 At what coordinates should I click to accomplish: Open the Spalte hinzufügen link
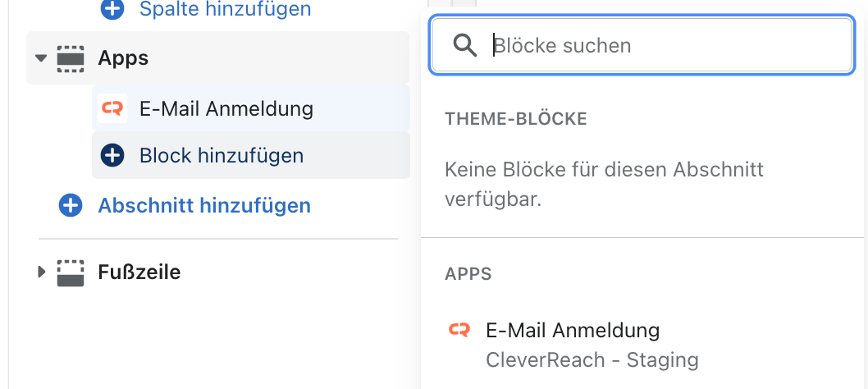click(x=225, y=9)
